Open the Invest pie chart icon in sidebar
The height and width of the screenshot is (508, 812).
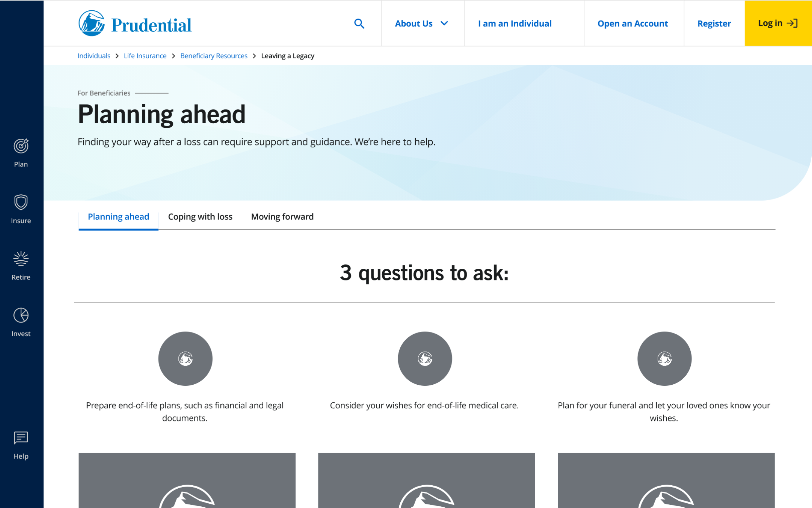point(21,315)
